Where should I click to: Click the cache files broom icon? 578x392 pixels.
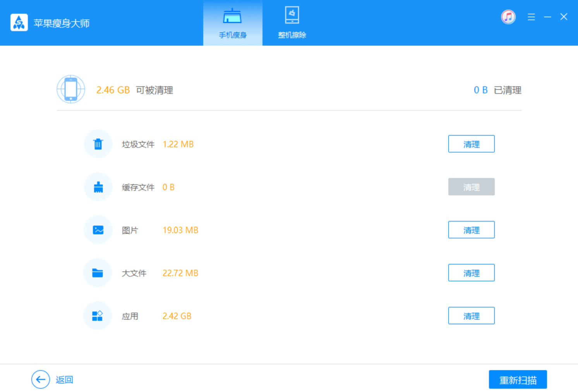(98, 187)
